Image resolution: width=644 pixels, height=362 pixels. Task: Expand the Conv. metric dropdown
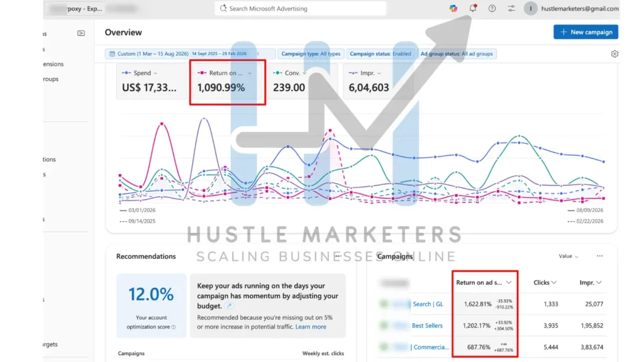click(304, 73)
